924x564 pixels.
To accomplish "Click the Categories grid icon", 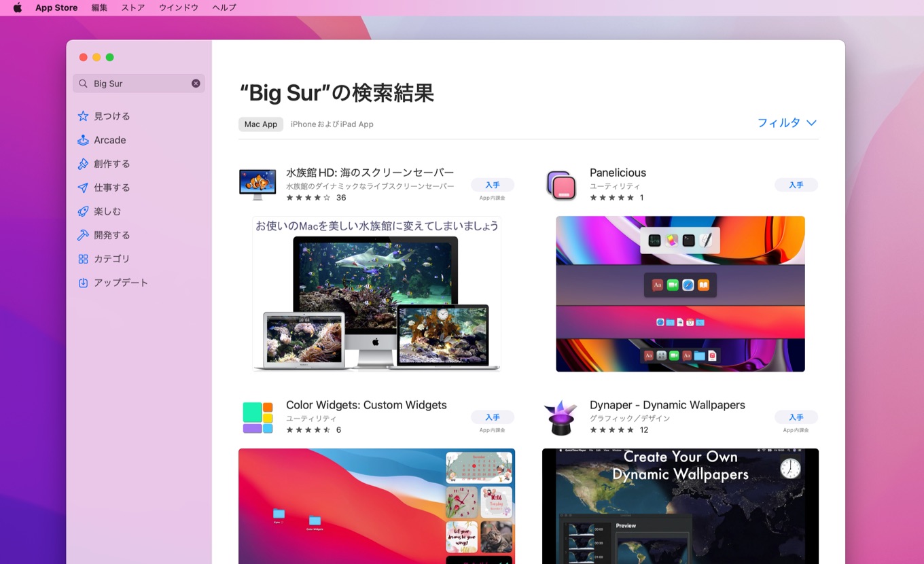I will [x=83, y=259].
